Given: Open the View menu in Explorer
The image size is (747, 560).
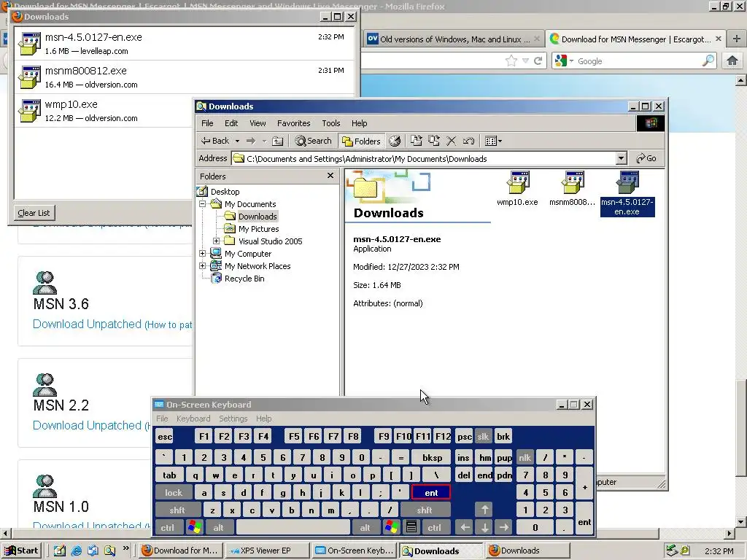Looking at the screenshot, I should pos(258,123).
